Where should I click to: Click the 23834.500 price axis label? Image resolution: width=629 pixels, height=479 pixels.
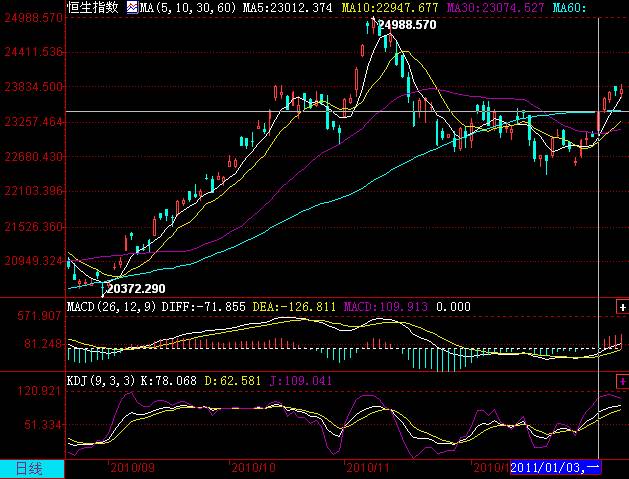(x=34, y=87)
